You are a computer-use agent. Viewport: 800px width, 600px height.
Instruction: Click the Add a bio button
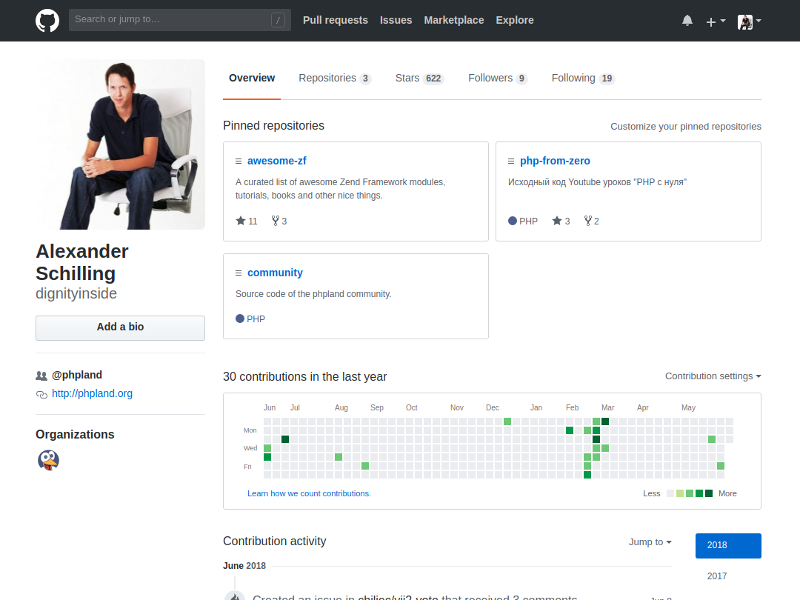120,327
